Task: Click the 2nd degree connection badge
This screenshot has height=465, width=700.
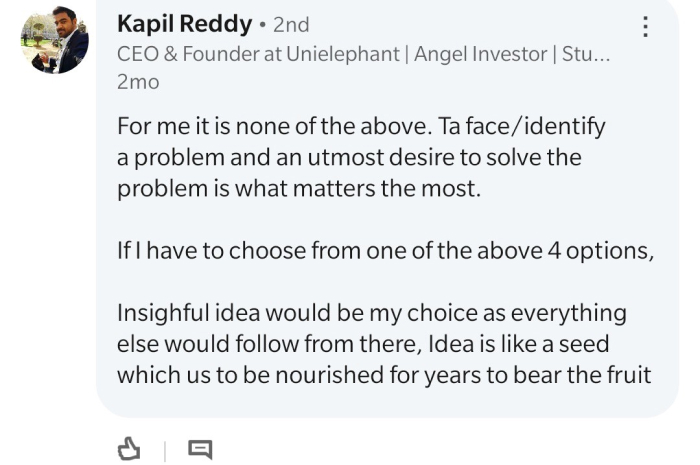Action: click(x=291, y=25)
